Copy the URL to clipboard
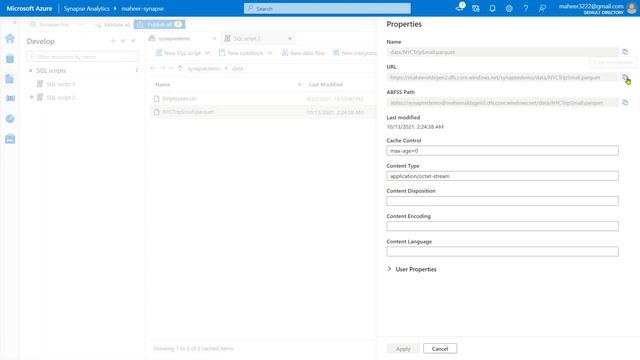 pos(625,77)
